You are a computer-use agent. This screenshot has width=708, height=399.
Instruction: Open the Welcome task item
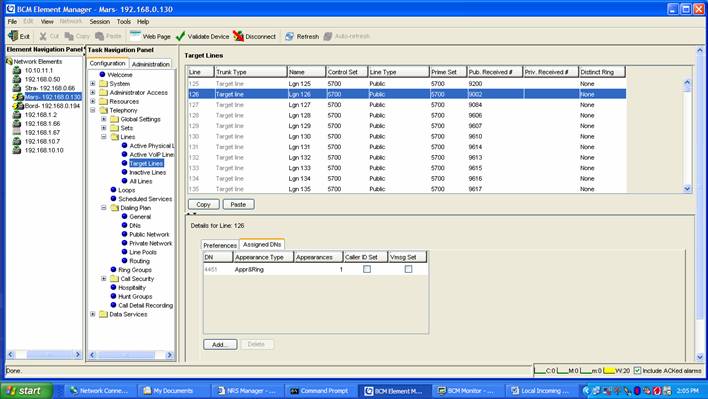coord(120,74)
